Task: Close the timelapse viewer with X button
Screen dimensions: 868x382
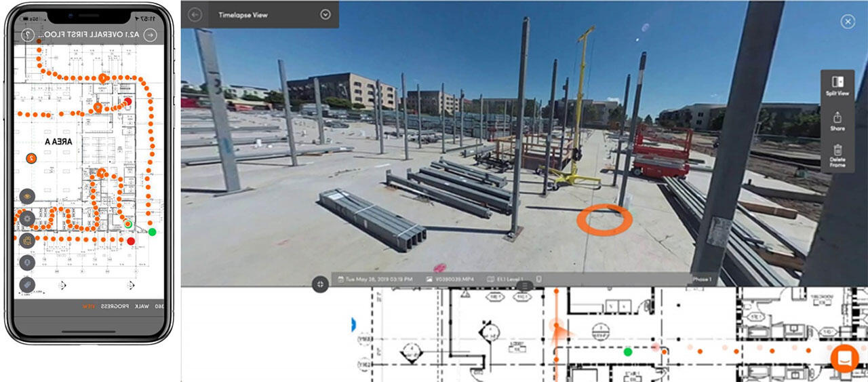Action: (x=847, y=22)
